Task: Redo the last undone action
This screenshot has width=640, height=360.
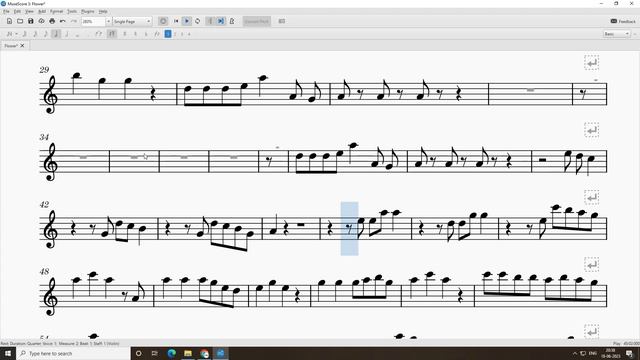Action: [x=73, y=21]
